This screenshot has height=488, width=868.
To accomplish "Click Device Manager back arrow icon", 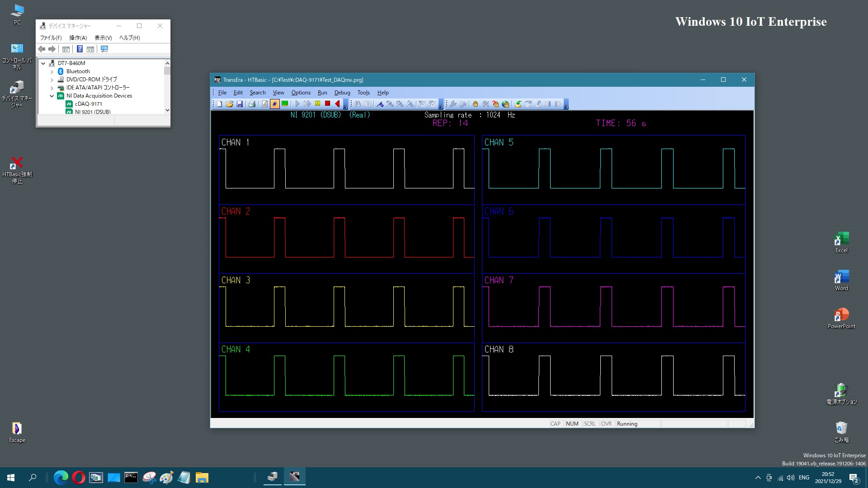I will click(x=42, y=49).
